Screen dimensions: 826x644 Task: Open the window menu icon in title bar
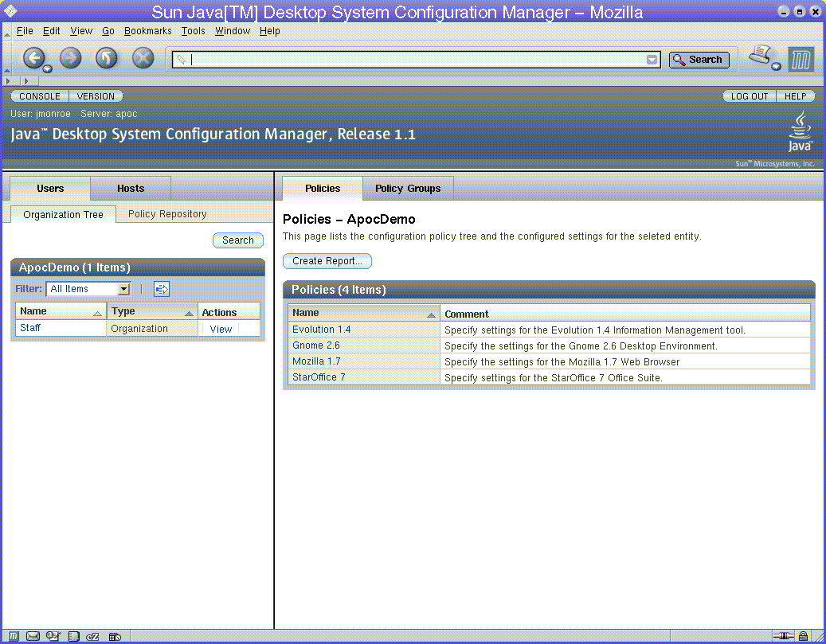tap(10, 10)
